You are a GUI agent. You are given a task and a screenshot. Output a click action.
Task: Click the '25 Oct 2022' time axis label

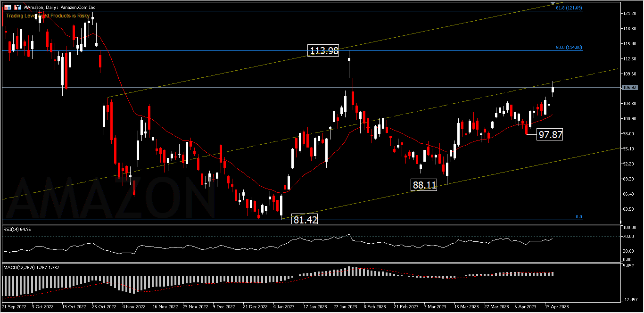pos(104,306)
